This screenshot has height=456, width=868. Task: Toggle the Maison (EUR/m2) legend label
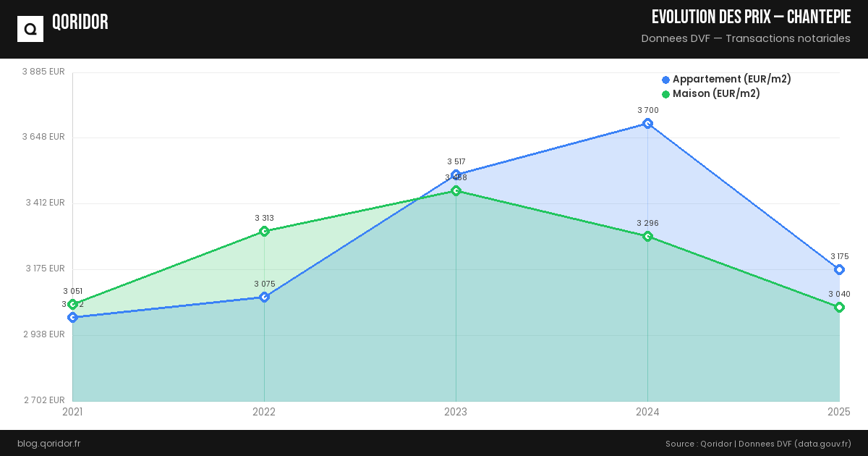(716, 94)
